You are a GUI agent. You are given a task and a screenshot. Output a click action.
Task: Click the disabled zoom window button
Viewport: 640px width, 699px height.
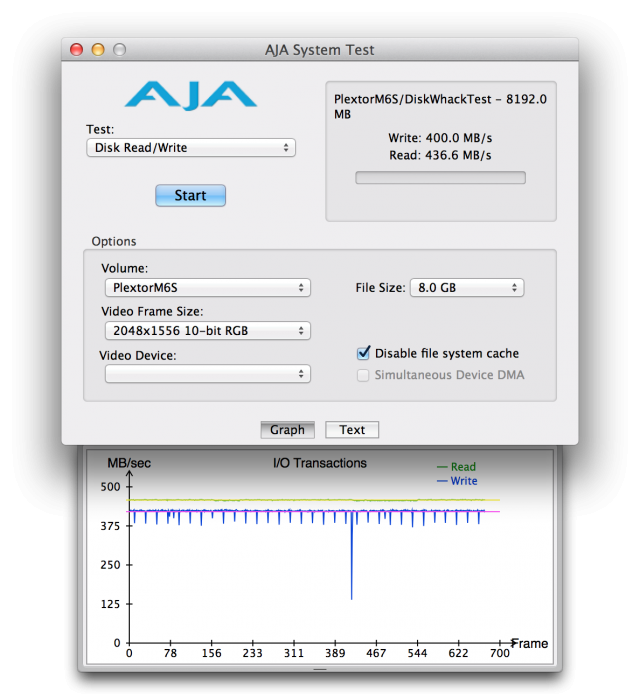[119, 49]
